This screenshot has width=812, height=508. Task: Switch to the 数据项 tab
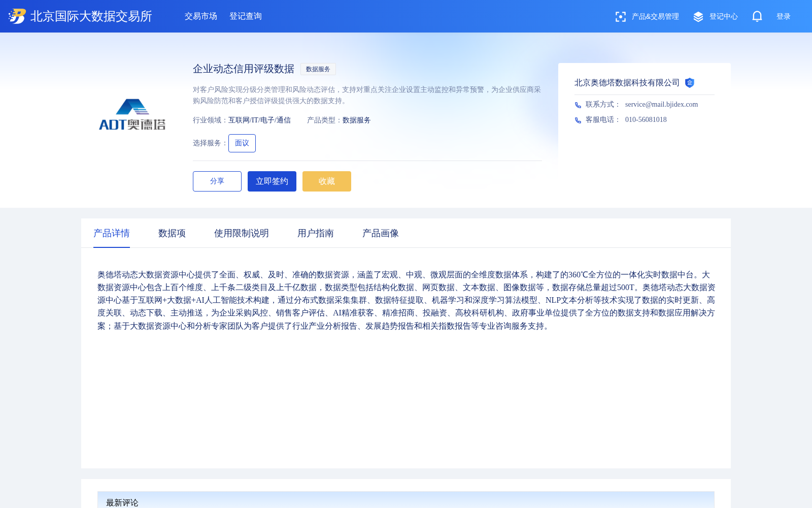pyautogui.click(x=172, y=233)
